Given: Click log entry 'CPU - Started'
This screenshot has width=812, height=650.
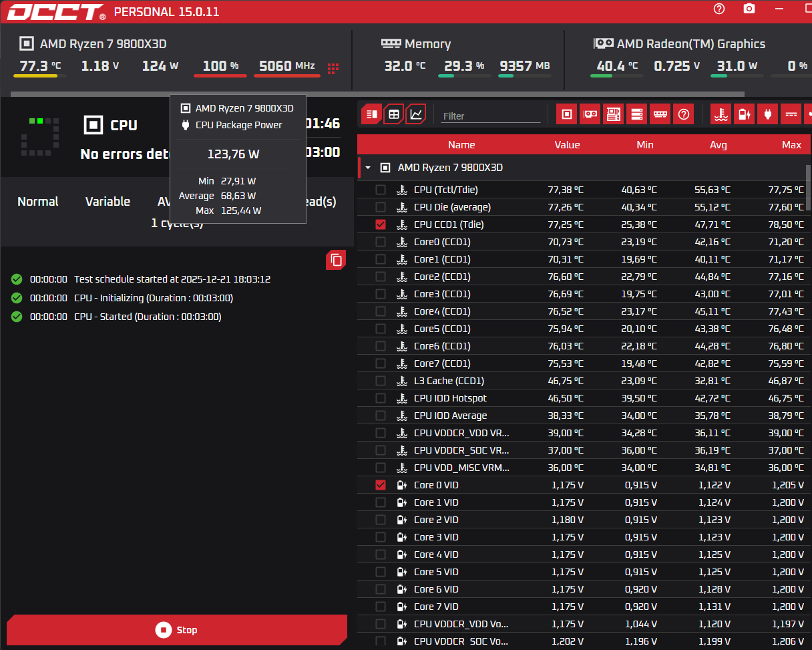Looking at the screenshot, I should point(148,317).
